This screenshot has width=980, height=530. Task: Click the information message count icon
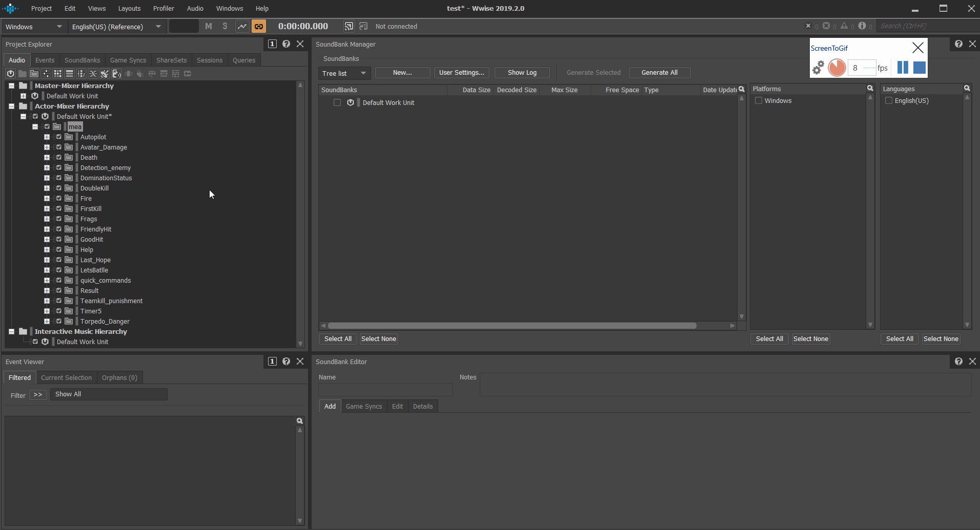[x=862, y=26]
